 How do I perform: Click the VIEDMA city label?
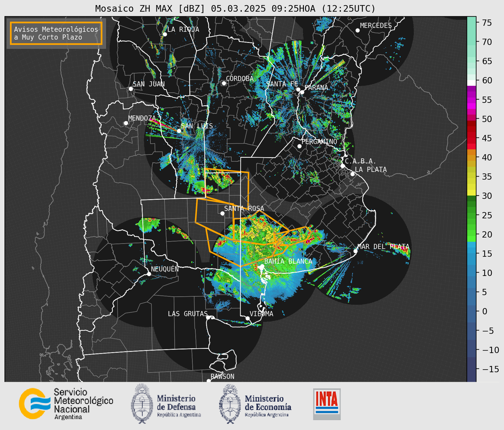[x=261, y=314]
